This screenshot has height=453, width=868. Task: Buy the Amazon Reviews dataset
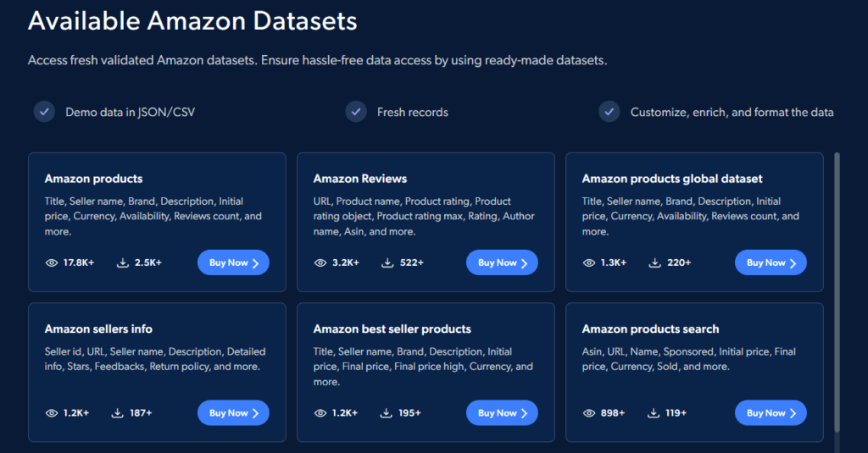click(502, 262)
